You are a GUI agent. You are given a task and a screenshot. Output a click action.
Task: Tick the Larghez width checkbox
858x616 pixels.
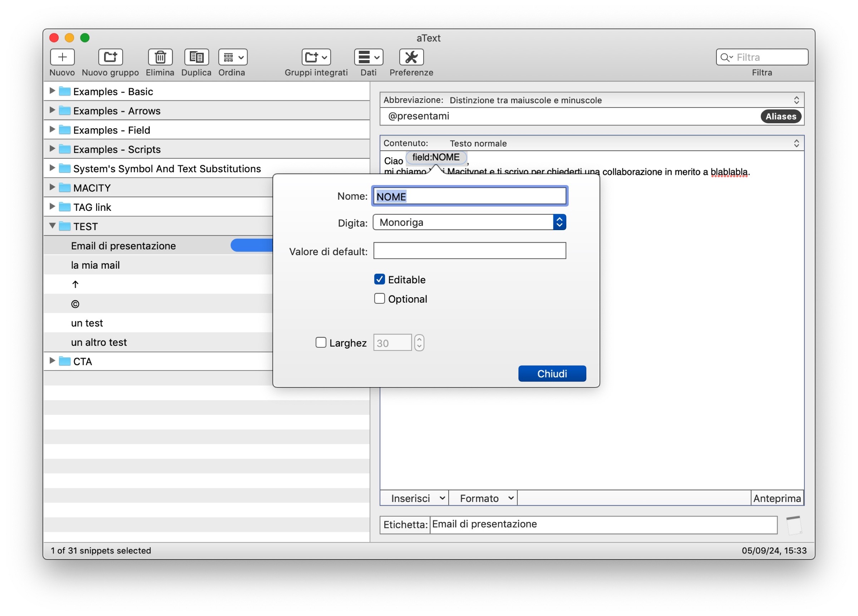point(320,342)
